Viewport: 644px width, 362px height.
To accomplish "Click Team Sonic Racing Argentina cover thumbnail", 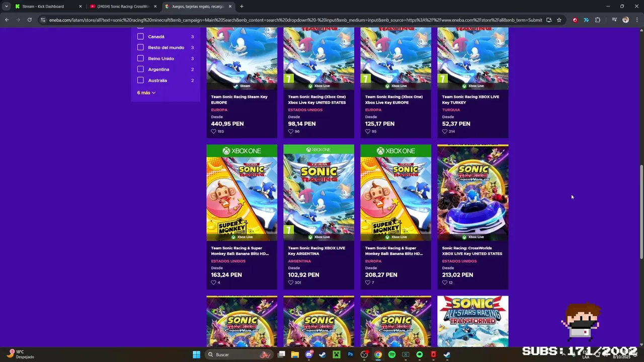I will [318, 193].
